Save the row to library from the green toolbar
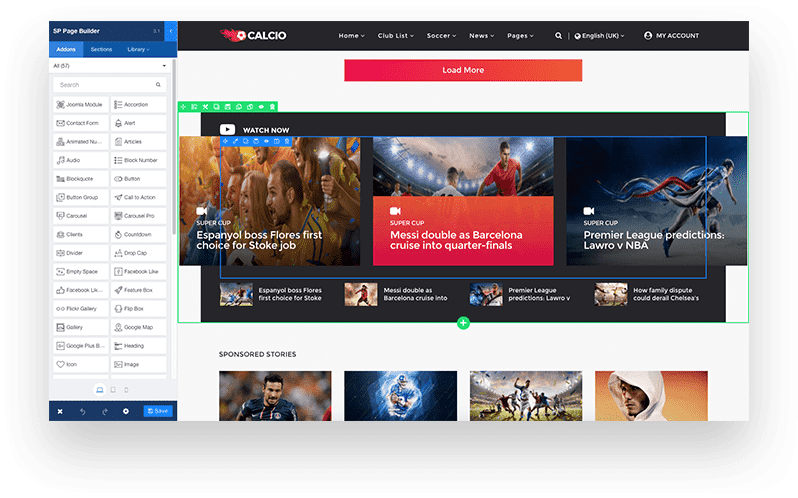The width and height of the screenshot is (798, 498). pyautogui.click(x=228, y=107)
